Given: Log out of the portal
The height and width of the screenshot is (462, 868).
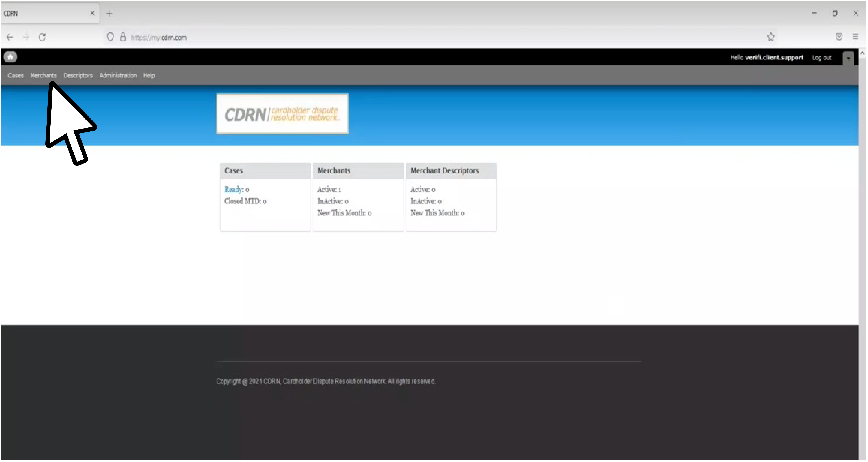Looking at the screenshot, I should (822, 58).
